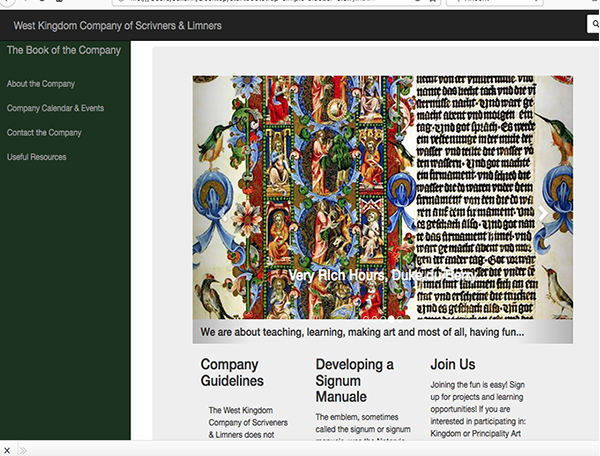
Task: Close the bottom find bar X
Action: click(7, 450)
